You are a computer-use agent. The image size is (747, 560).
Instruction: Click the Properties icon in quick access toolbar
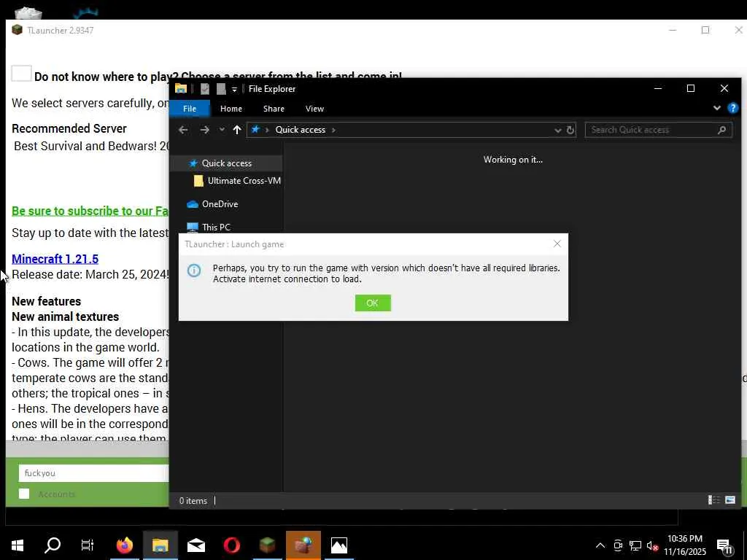(x=205, y=88)
